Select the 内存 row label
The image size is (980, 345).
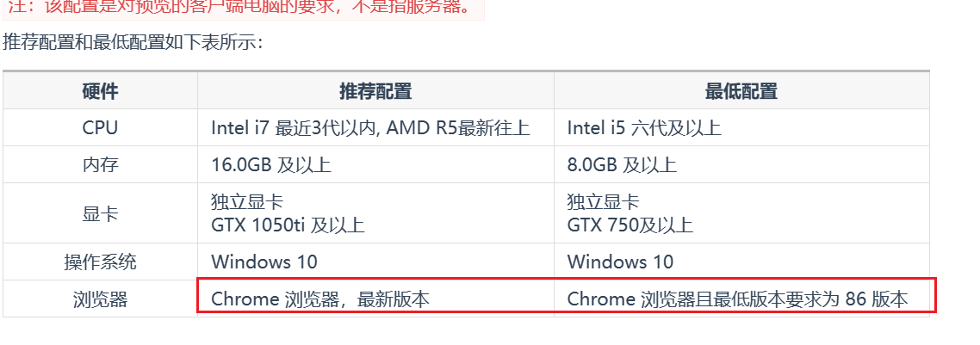pos(100,164)
